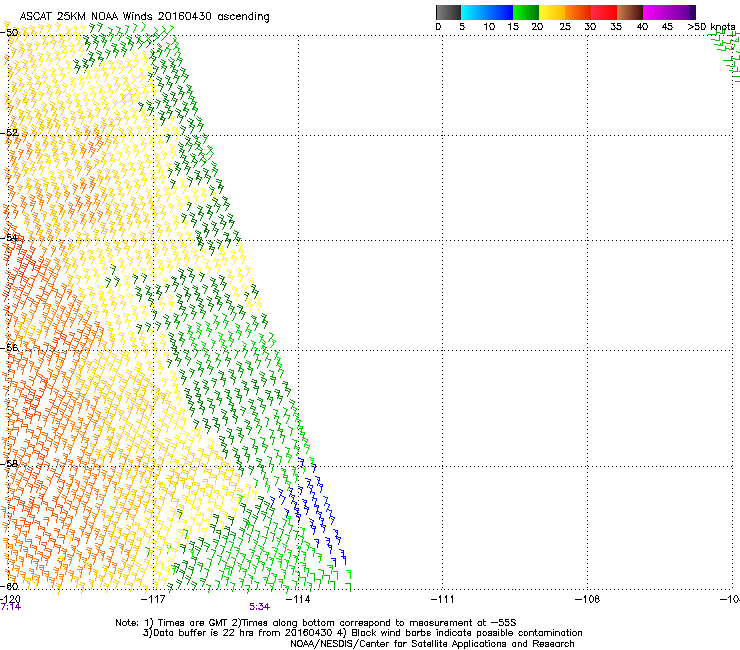This screenshot has height=650, width=740.
Task: Click the longitude label '-120'
Action: click(x=10, y=599)
